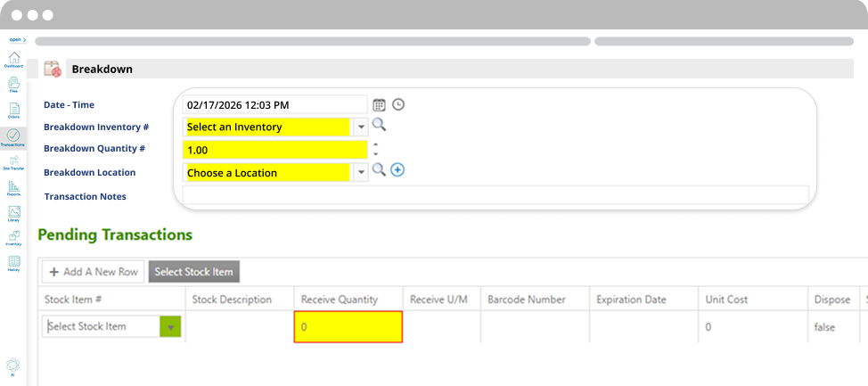Open the Select Stock Item dropdown arrow
This screenshot has height=386, width=868.
170,327
